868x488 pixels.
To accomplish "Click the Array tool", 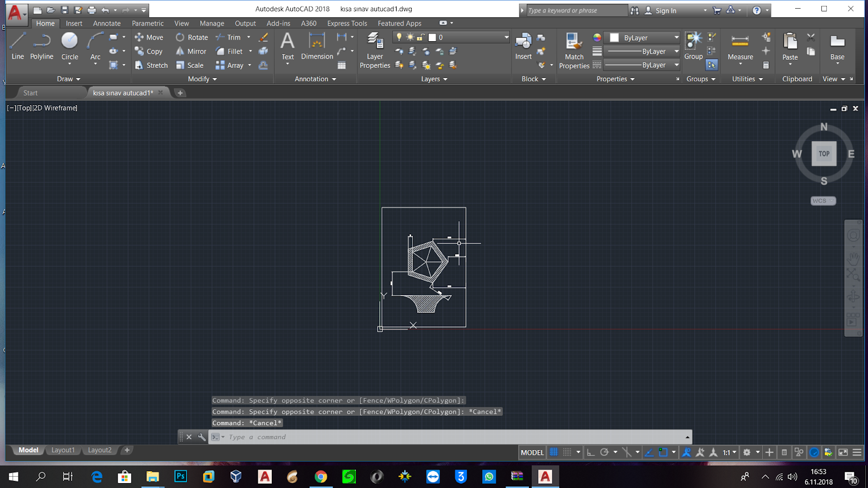I will pos(229,65).
